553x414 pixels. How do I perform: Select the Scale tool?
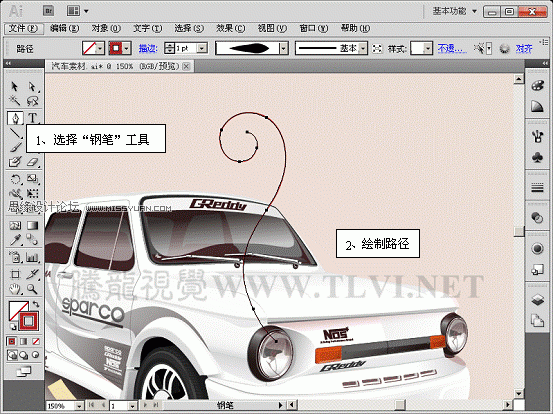[32, 179]
